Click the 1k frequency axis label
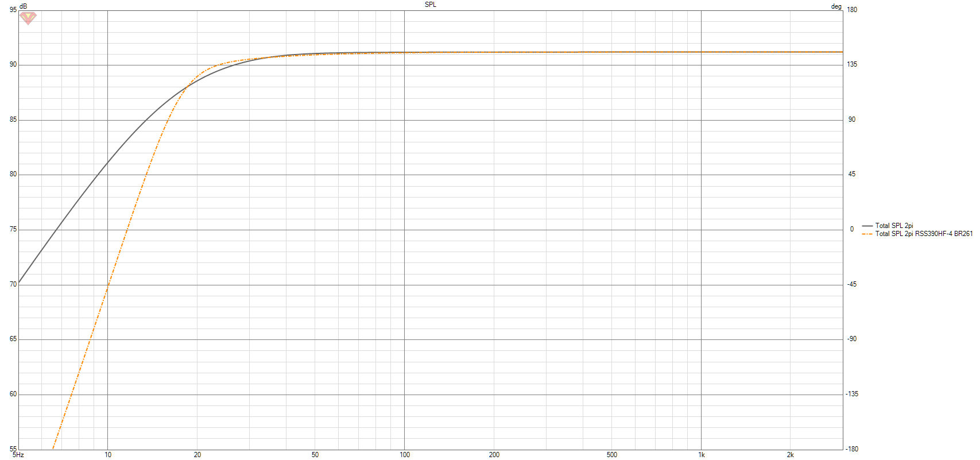Viewport: 980px width, 460px height. tap(701, 455)
